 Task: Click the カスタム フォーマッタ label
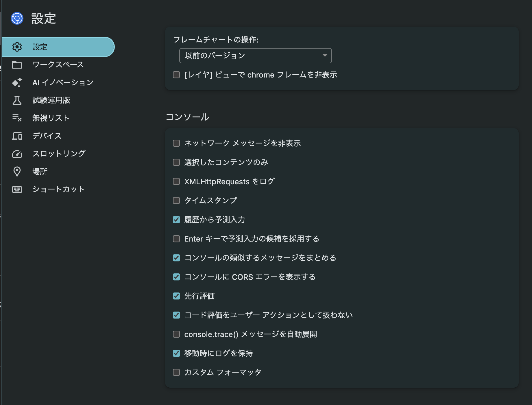223,372
